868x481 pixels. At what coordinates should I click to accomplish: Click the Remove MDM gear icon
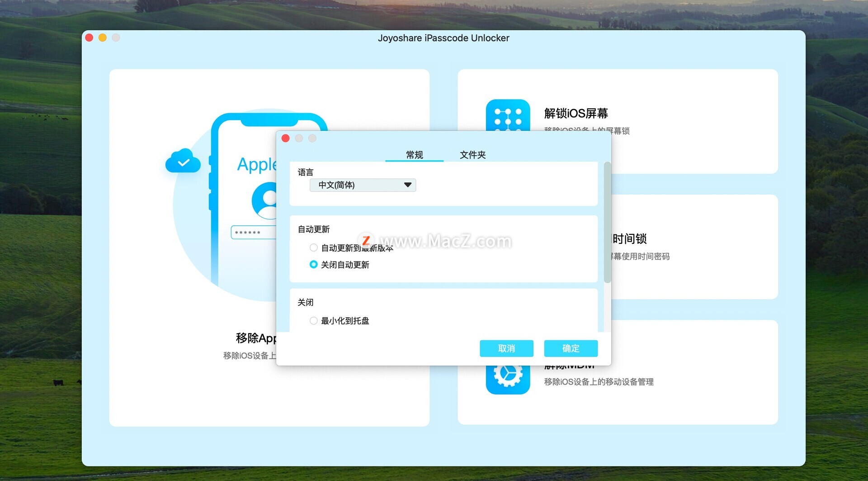tap(508, 379)
